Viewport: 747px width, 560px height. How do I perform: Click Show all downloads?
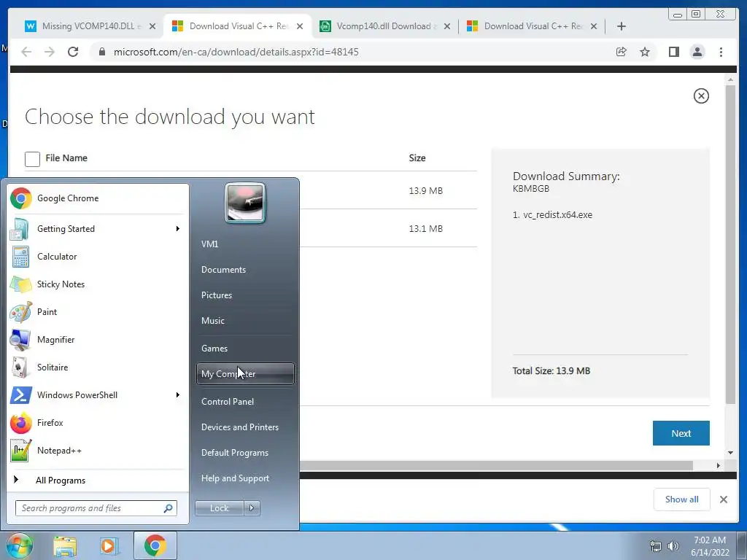681,499
